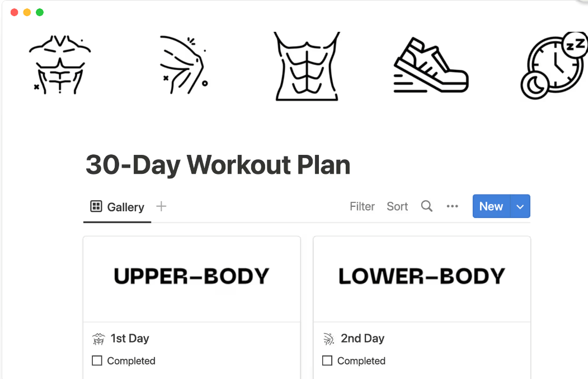Open the database search magnifier
This screenshot has height=379, width=588.
[x=426, y=206]
